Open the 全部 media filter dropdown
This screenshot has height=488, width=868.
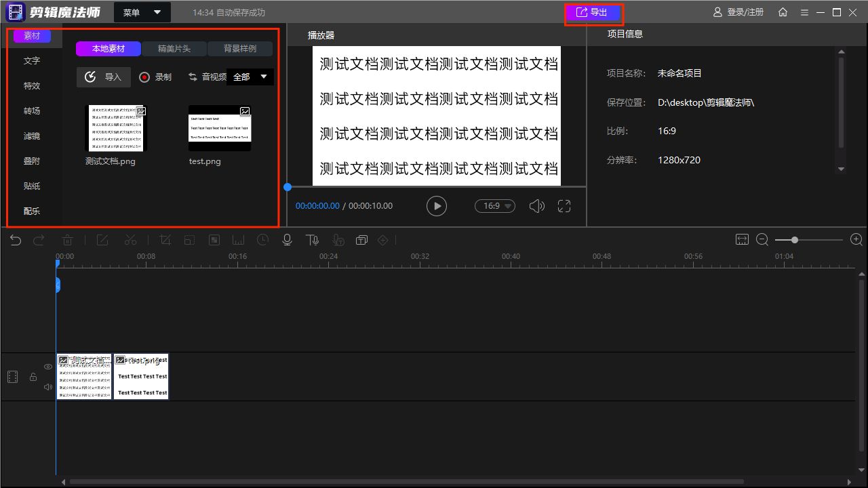(250, 77)
